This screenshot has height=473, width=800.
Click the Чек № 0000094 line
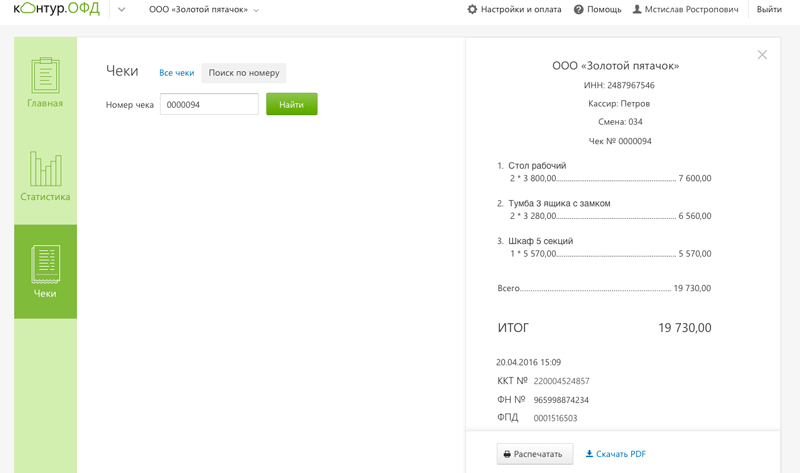click(620, 141)
